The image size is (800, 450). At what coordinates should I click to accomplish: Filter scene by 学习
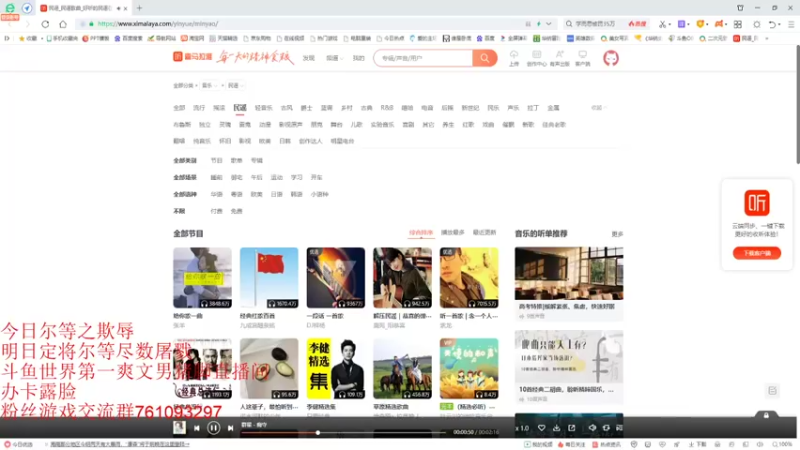(x=296, y=177)
